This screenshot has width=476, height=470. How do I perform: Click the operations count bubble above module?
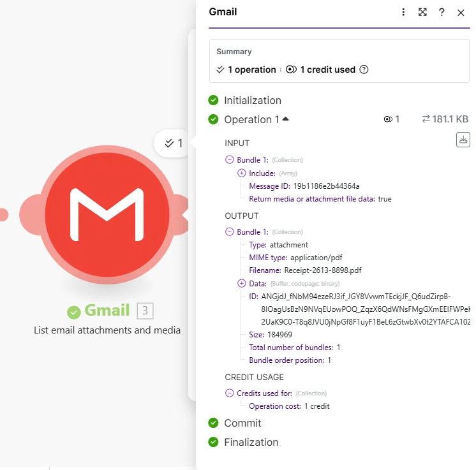174,143
